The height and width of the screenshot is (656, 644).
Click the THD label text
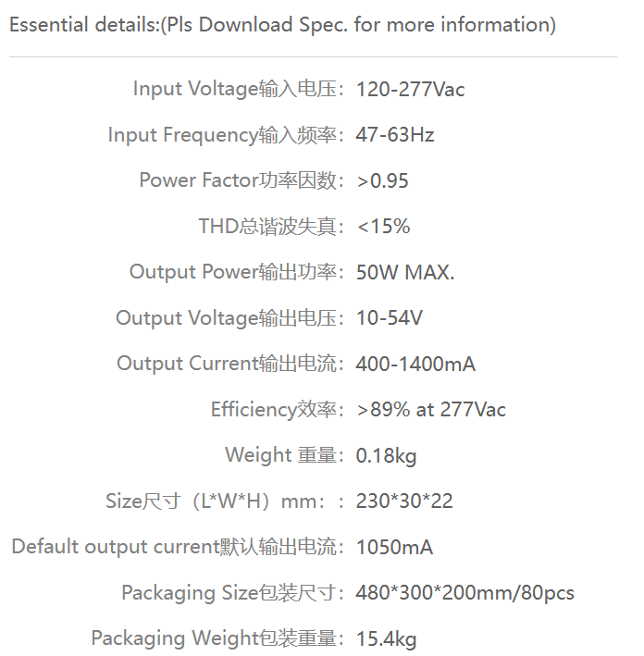click(272, 227)
